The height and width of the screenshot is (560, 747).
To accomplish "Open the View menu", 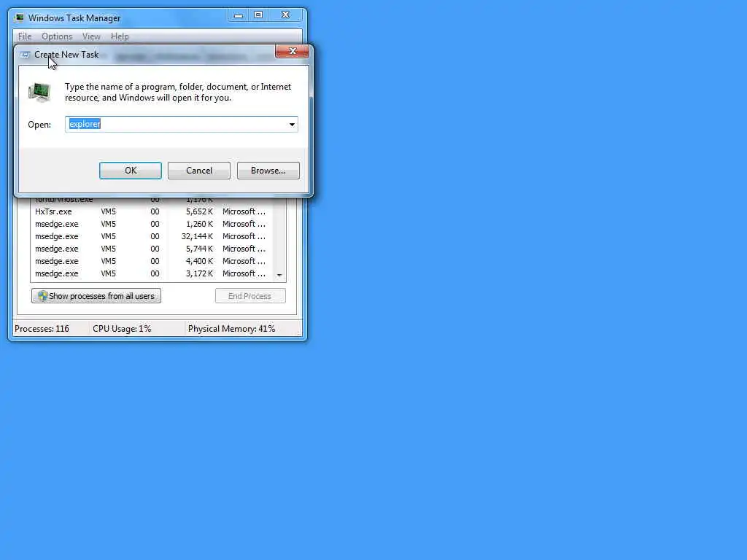I will [91, 36].
